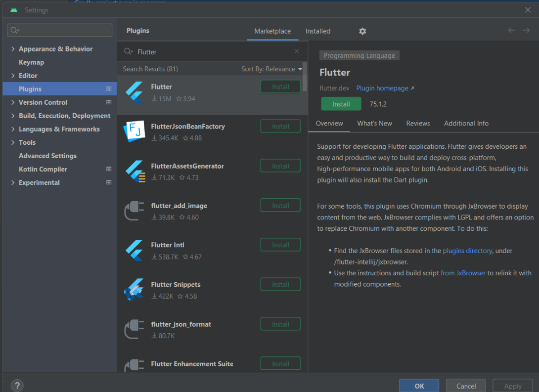
Task: Open the Additional Info tab
Action: (466, 124)
